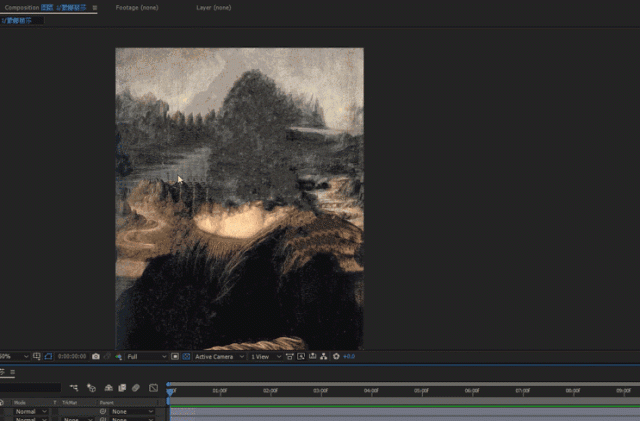
Task: Open the Full resolution dropdown
Action: click(146, 356)
